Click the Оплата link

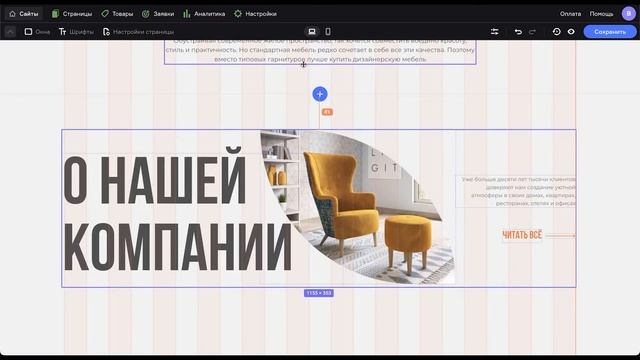[x=570, y=14]
